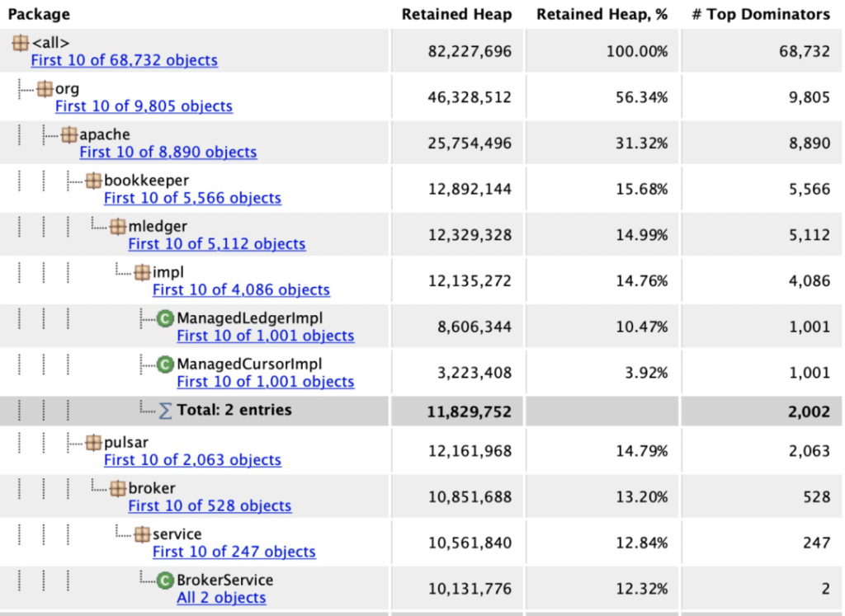This screenshot has width=845, height=616.
Task: Open the objects link under ManagedLedgerImpl
Action: coord(266,336)
